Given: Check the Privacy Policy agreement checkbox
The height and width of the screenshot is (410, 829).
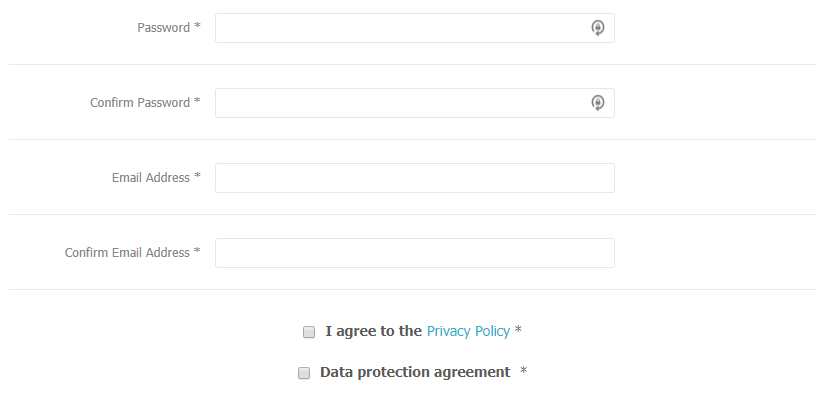Looking at the screenshot, I should click(309, 332).
